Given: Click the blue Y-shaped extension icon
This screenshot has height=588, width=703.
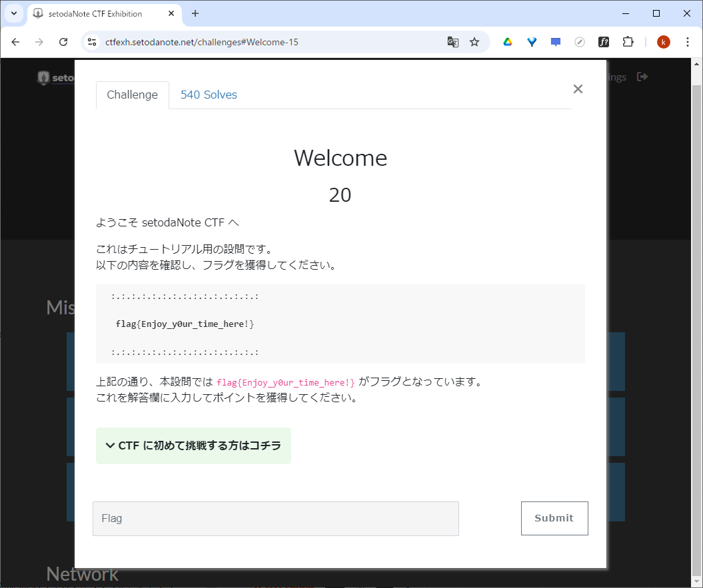Looking at the screenshot, I should [532, 42].
